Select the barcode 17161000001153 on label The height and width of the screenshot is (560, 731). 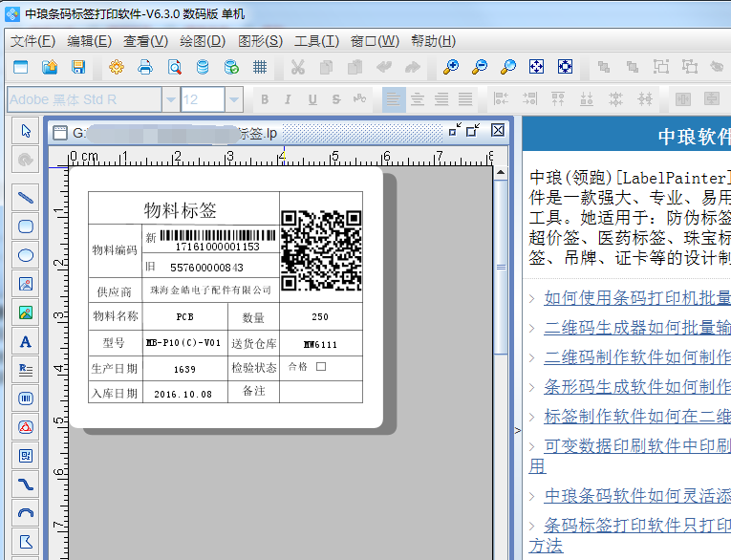[x=217, y=240]
